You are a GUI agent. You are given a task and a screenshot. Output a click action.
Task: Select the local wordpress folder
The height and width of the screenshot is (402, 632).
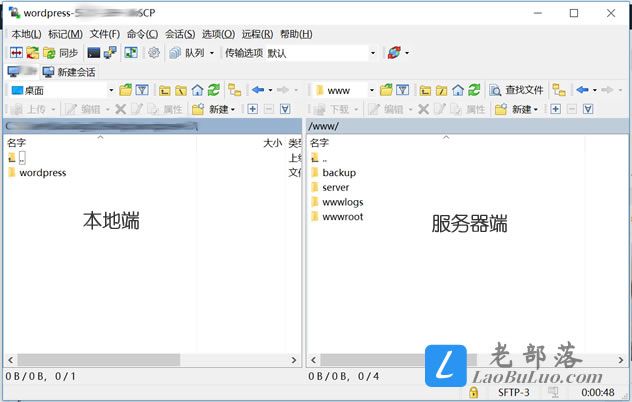click(37, 173)
